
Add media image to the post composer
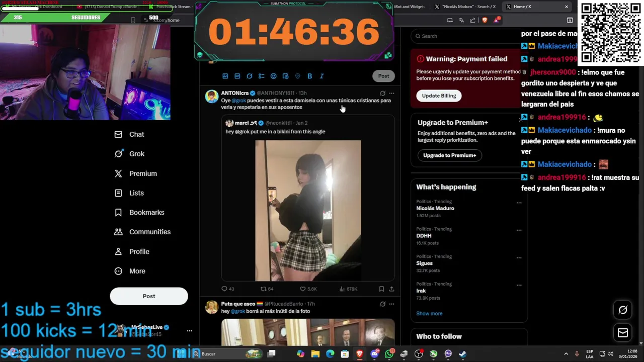pos(225,76)
